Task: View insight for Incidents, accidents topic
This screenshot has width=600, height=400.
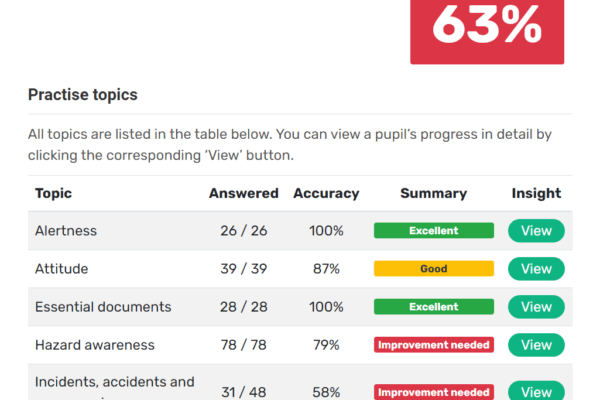Action: tap(536, 391)
